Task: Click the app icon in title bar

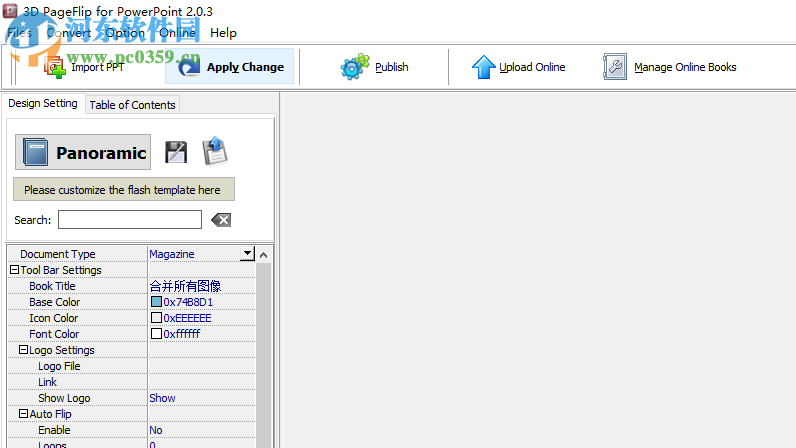Action: 10,11
